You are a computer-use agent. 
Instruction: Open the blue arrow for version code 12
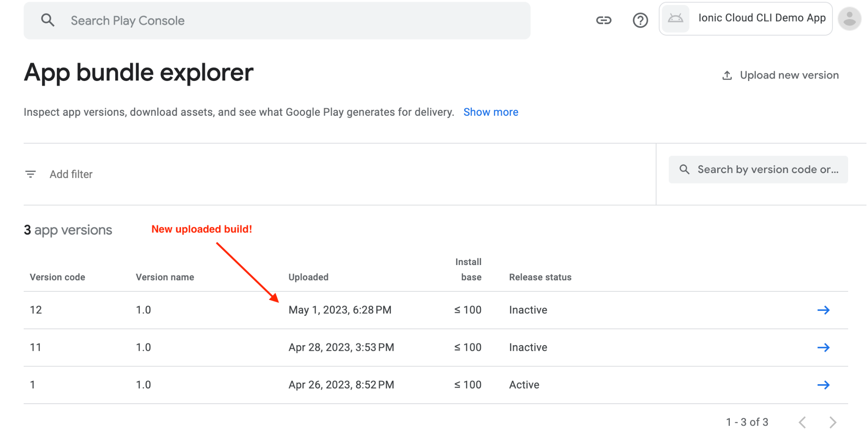[x=823, y=310]
